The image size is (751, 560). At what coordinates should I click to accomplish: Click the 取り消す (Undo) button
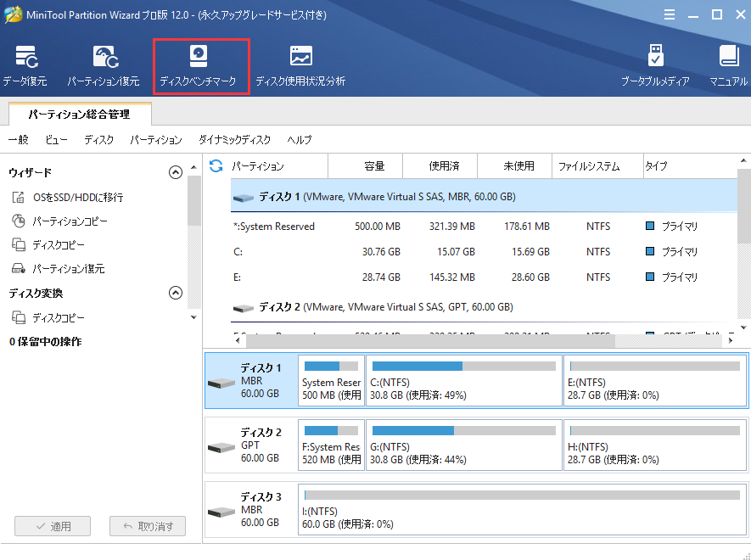[148, 526]
